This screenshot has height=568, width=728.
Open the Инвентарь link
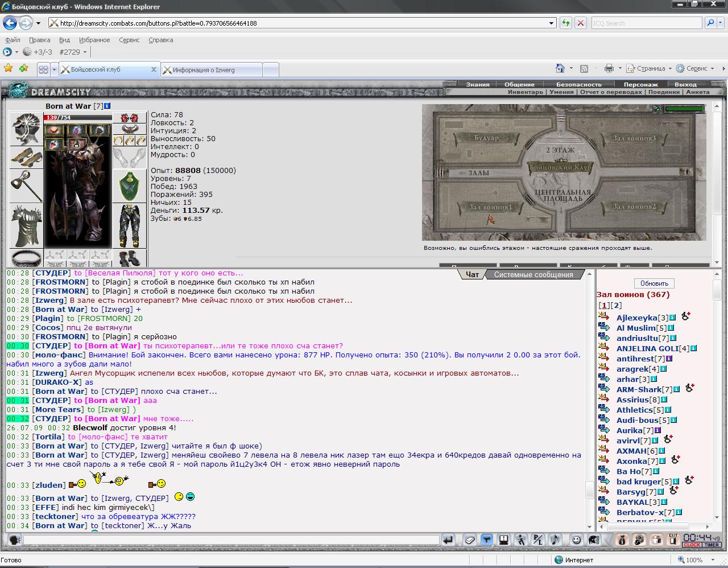[x=526, y=92]
